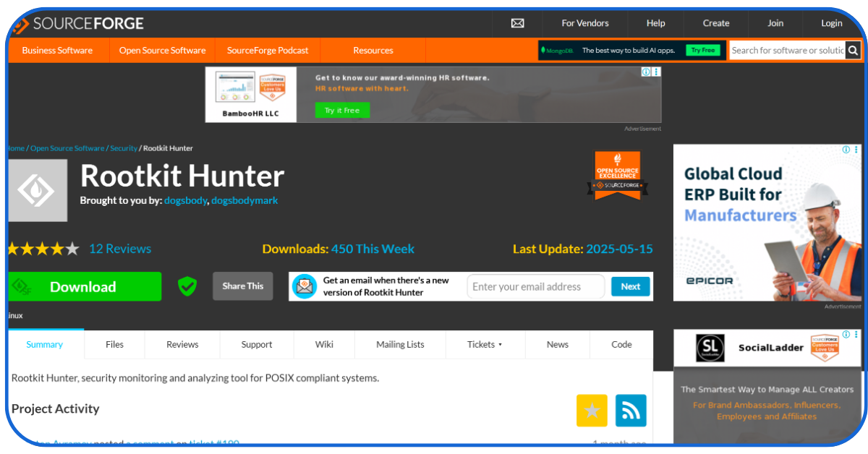Click the Epicor Global Cloud ERP ad

(767, 223)
